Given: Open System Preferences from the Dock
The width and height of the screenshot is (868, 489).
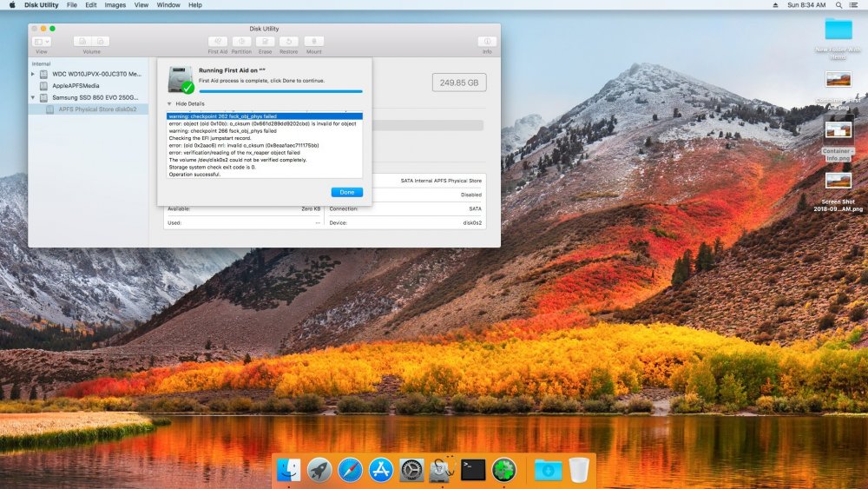Looking at the screenshot, I should pos(411,470).
